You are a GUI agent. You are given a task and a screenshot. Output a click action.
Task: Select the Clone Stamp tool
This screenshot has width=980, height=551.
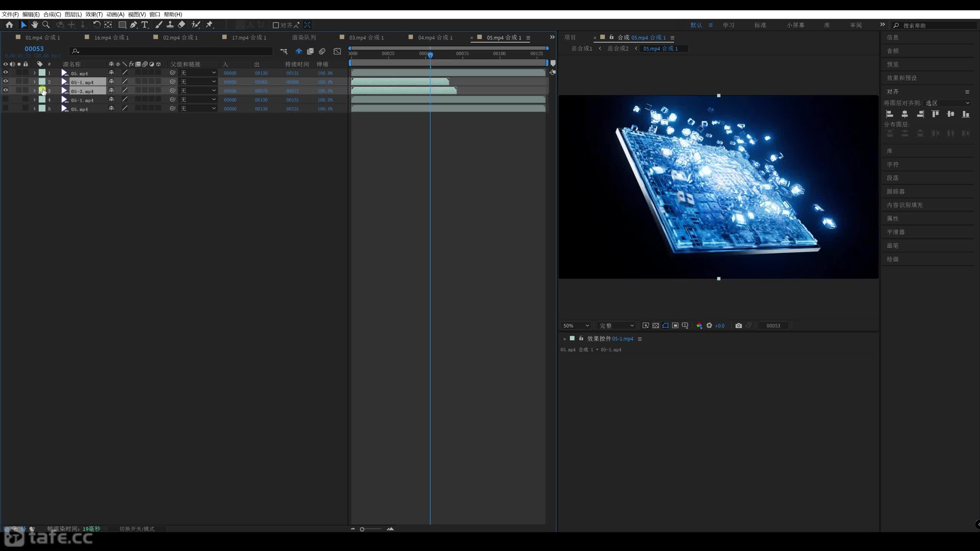(x=170, y=25)
